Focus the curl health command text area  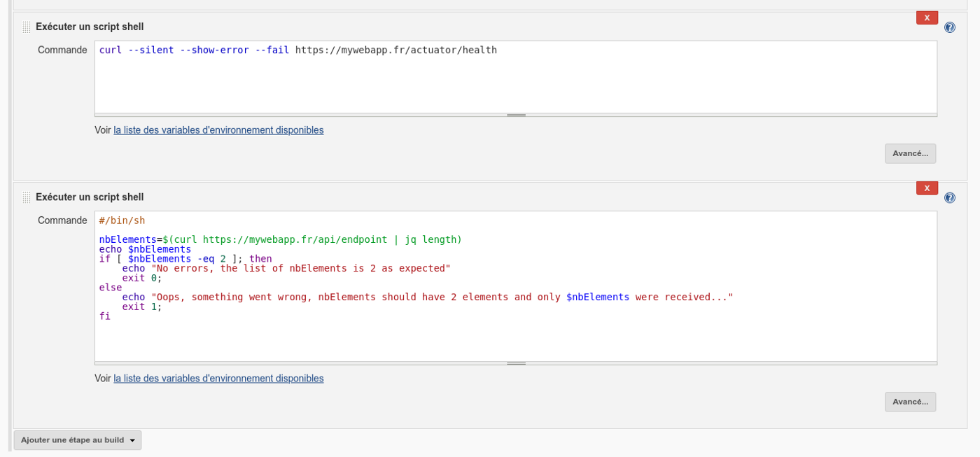pos(515,77)
